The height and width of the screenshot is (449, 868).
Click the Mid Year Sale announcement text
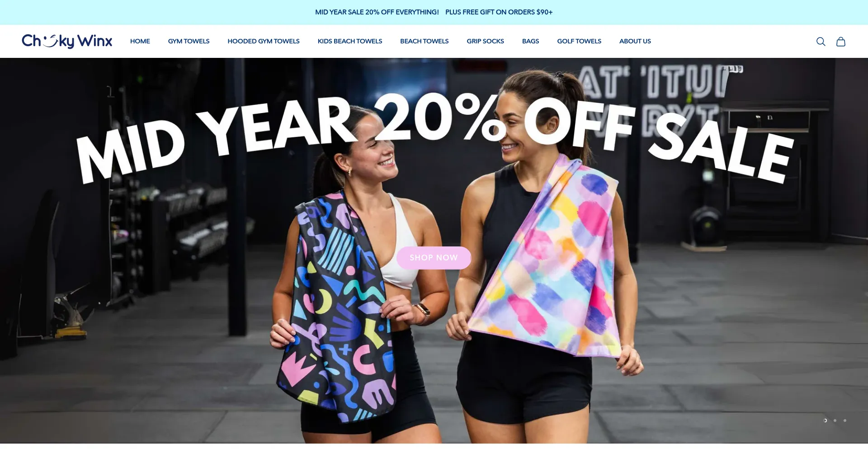pos(377,12)
